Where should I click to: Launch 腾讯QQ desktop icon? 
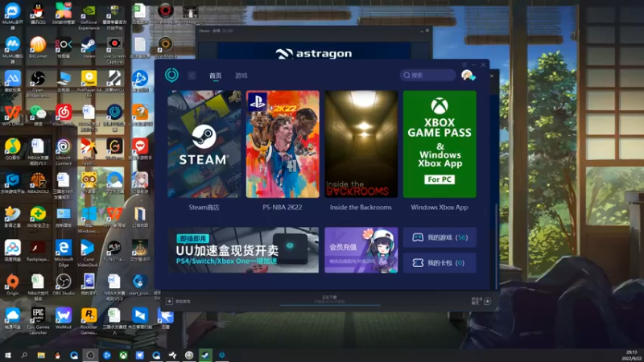click(x=38, y=14)
